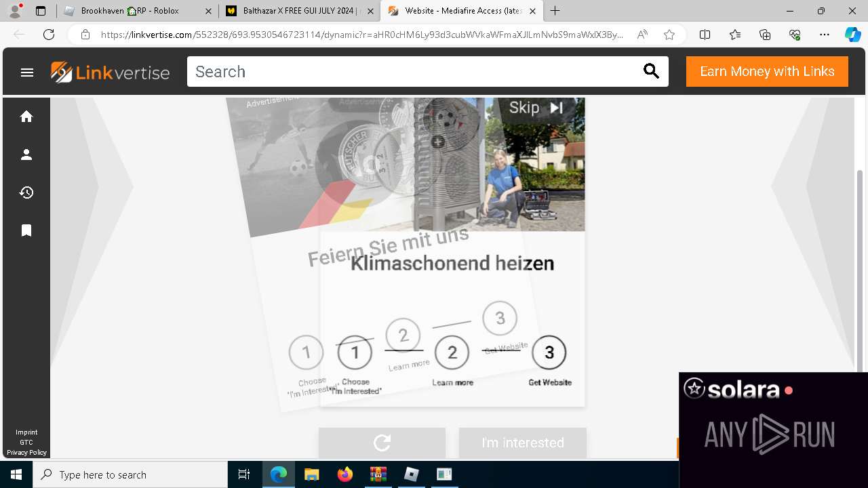Open WinRAR from taskbar
This screenshot has height=488, width=868.
378,474
